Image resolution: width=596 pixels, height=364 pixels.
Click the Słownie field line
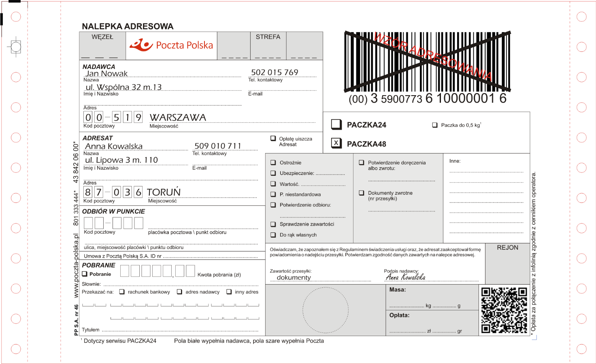click(180, 283)
